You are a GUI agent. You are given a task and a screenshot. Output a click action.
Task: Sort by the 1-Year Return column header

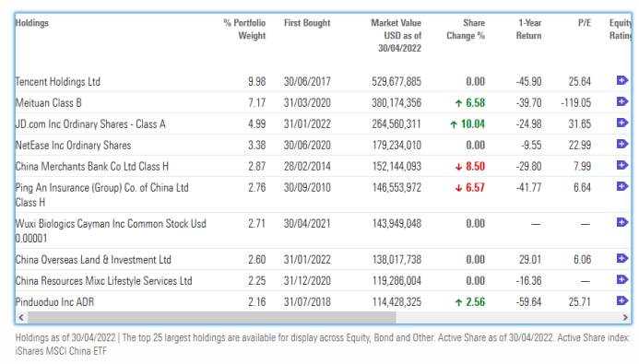(529, 29)
